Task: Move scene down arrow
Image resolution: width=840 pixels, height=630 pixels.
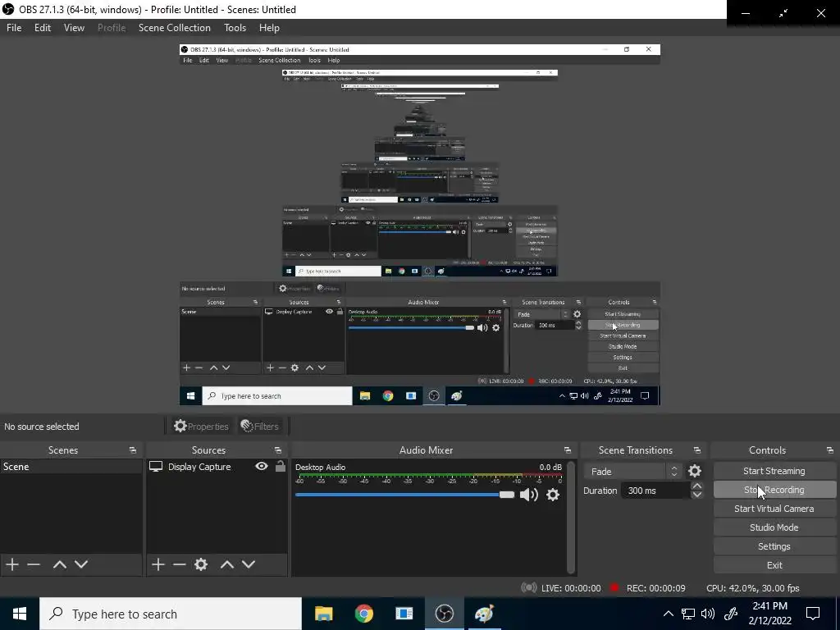Action: tap(81, 564)
